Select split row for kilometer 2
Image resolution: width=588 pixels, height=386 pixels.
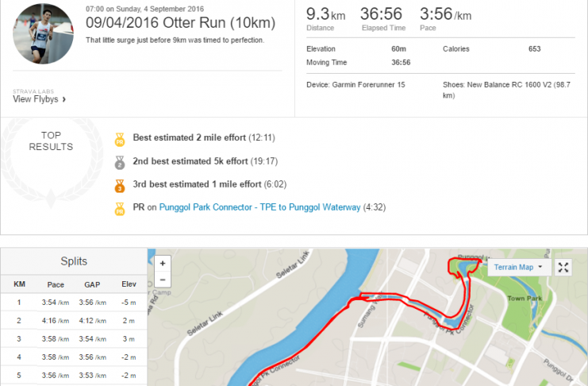(74, 321)
